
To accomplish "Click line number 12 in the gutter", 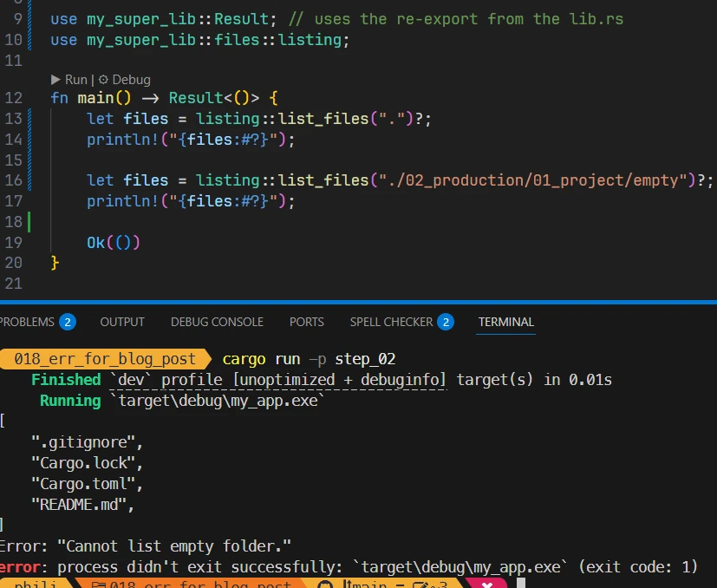I will tap(13, 98).
